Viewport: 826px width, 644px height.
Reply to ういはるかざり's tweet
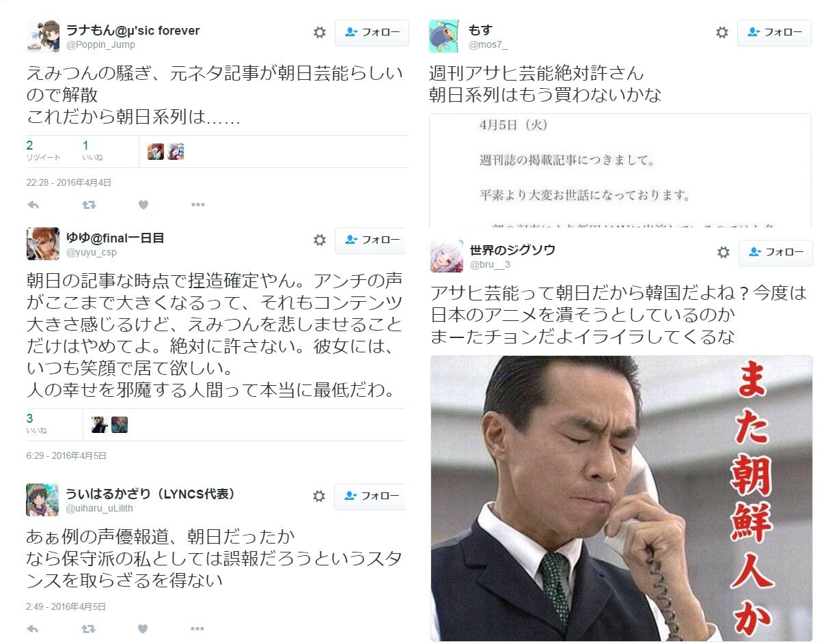pyautogui.click(x=33, y=628)
